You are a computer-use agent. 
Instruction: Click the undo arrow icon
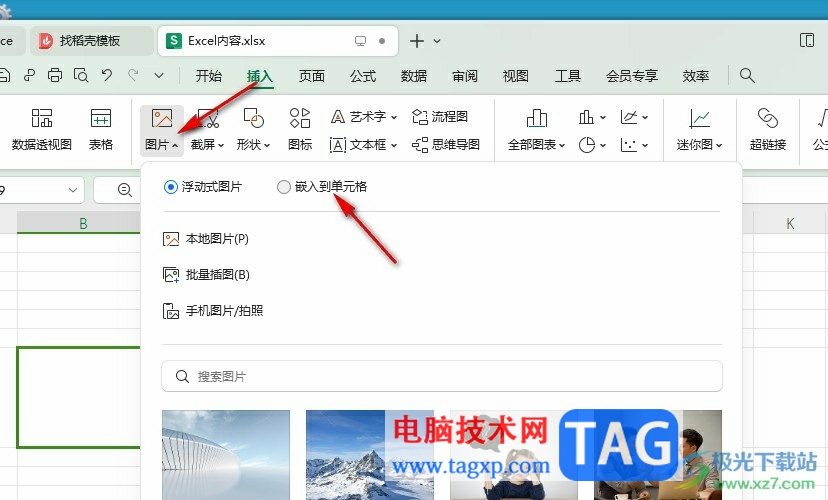107,76
